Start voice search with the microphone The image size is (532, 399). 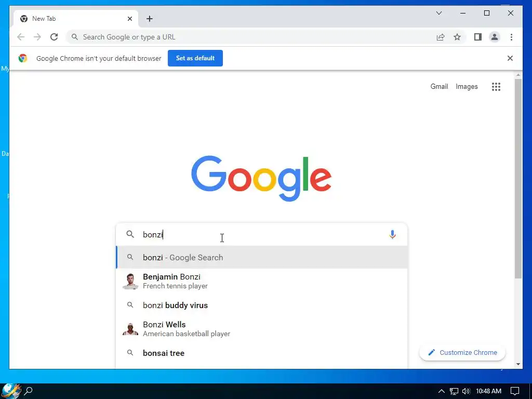click(x=392, y=234)
